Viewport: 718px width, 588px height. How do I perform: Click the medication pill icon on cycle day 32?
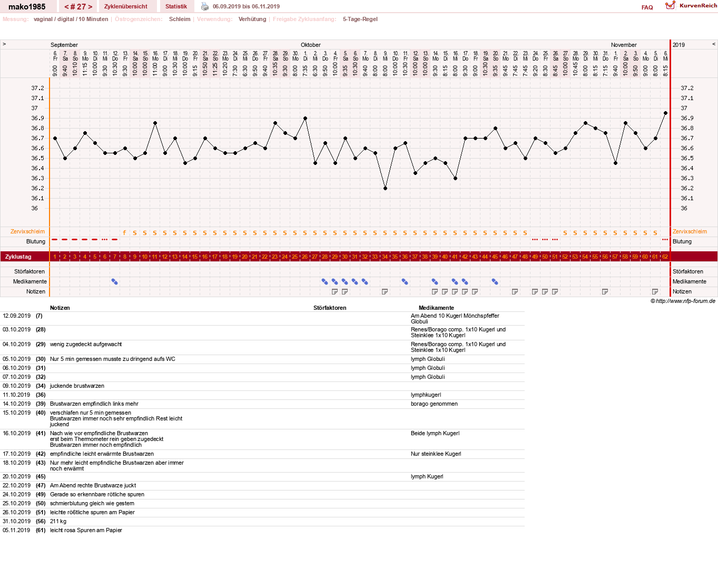pos(365,282)
